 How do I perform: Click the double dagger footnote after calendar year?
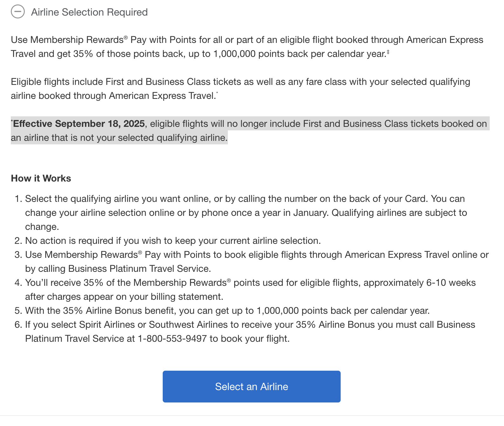[x=388, y=52]
